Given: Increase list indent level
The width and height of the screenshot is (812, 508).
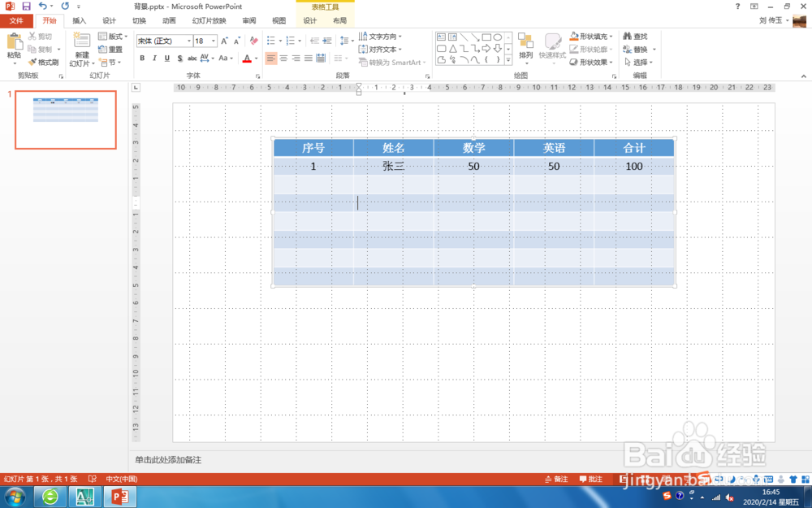Looking at the screenshot, I should click(x=327, y=41).
